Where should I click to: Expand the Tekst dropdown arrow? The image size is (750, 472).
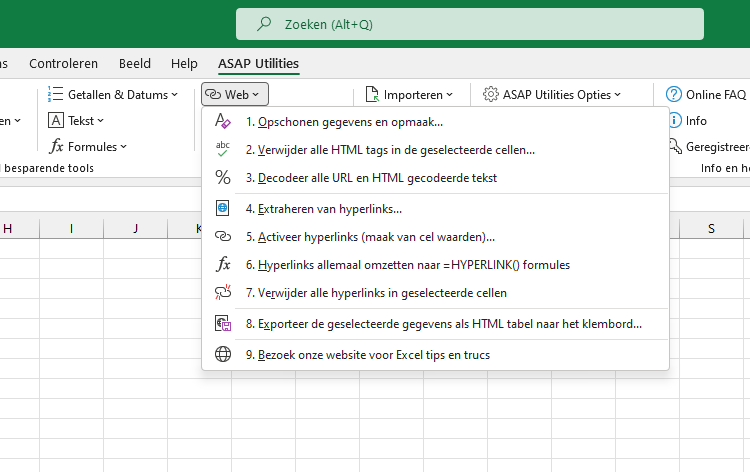click(100, 121)
